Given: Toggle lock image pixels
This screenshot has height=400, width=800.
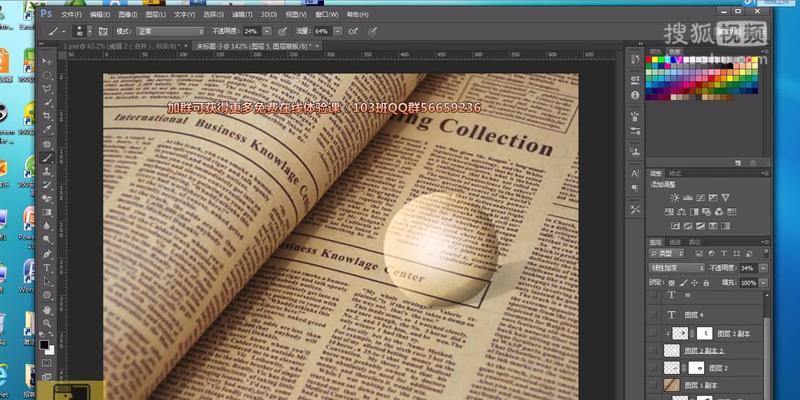Looking at the screenshot, I should point(684,283).
